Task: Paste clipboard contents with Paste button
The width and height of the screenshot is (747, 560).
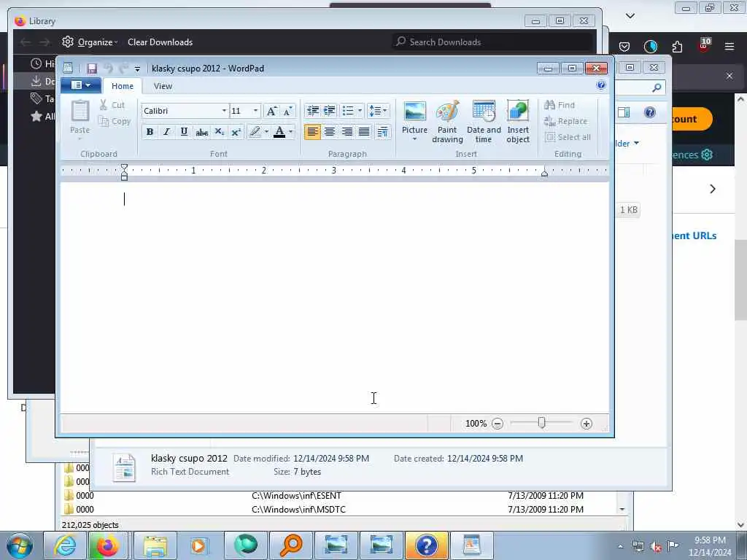Action: pos(80,120)
